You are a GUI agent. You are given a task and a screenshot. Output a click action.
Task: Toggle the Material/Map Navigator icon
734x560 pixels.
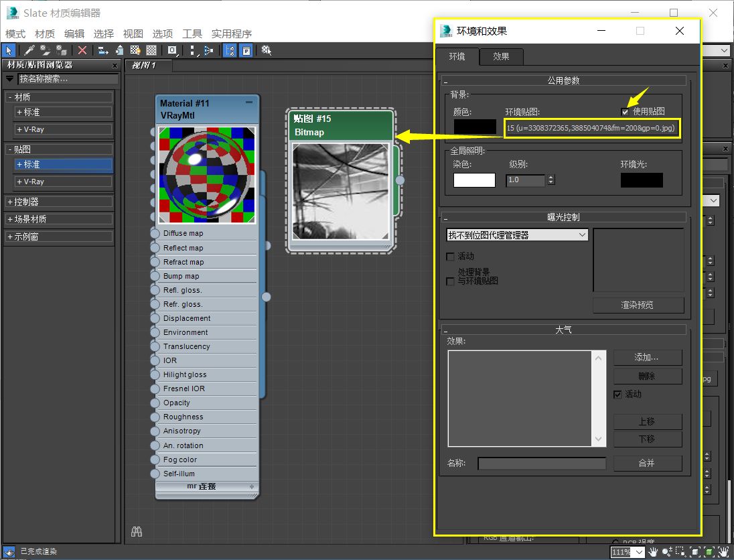coord(230,50)
